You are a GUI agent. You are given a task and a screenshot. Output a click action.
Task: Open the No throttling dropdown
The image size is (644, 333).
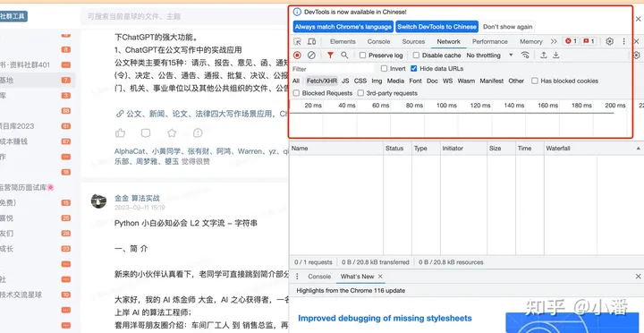coord(489,55)
